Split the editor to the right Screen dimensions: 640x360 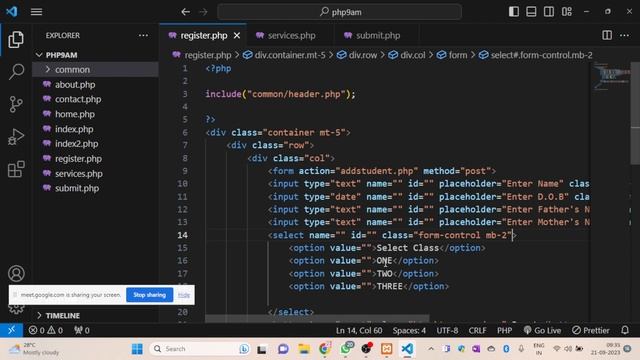(607, 35)
